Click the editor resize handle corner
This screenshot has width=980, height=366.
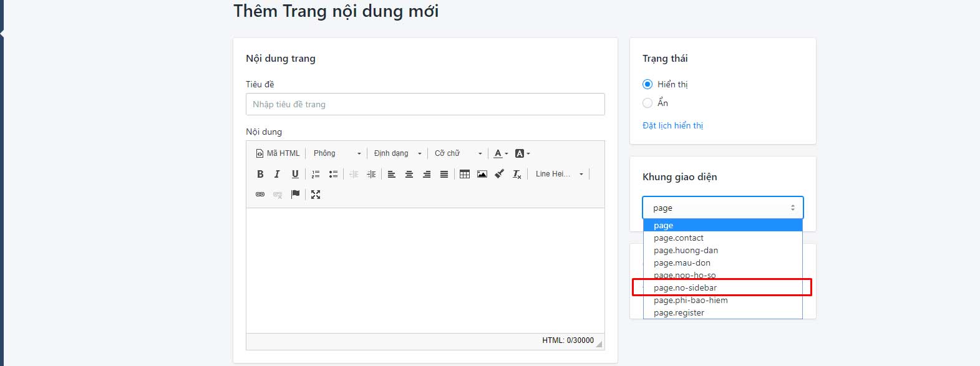599,344
